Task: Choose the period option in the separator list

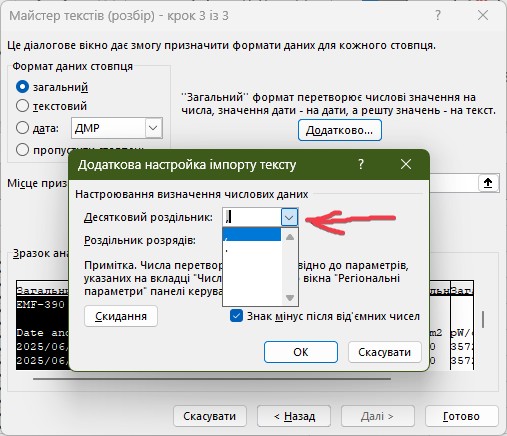Action: [252, 249]
